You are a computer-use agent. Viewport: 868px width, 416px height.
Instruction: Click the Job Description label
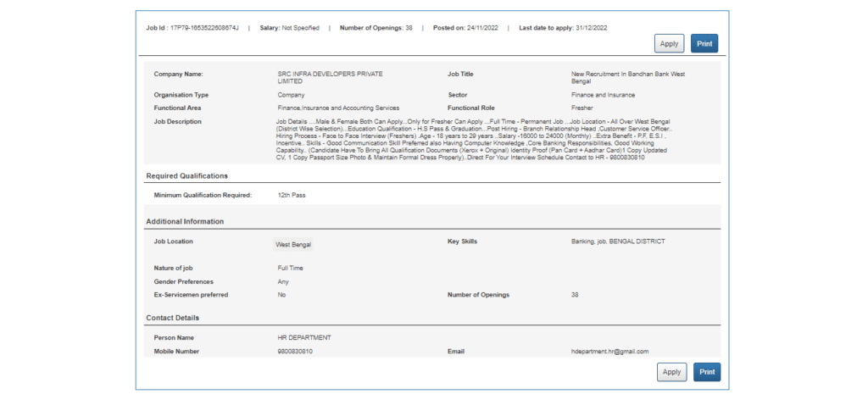(178, 122)
